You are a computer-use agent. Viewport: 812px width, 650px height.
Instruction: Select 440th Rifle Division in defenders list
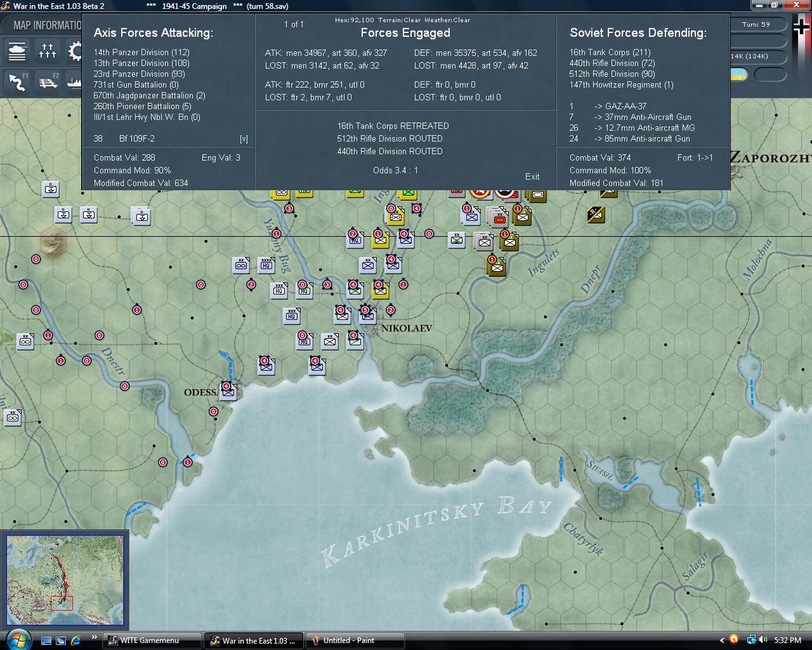(612, 63)
